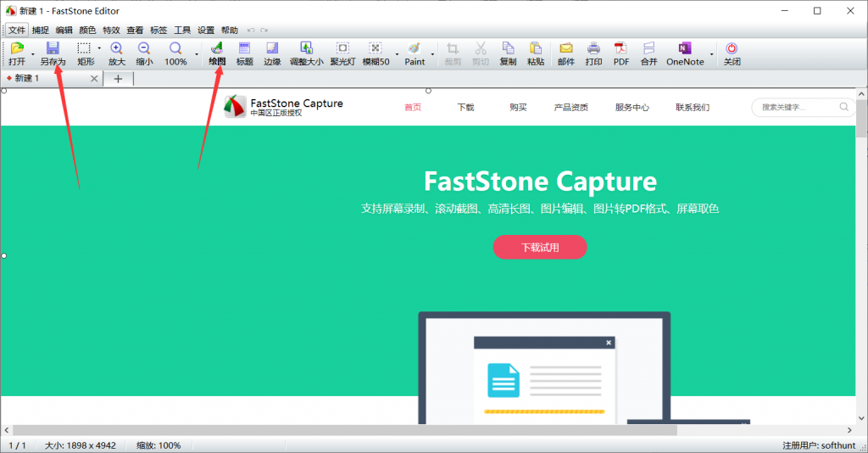
Task: Send to OneNote via toolbar icon
Action: click(x=685, y=53)
